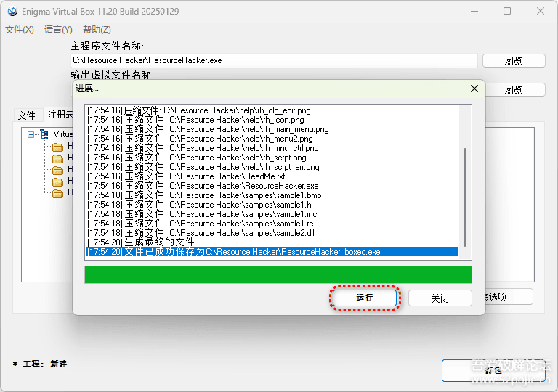Viewport: 558px width, 392px height.
Task: Click the main program file path field
Action: (x=273, y=61)
